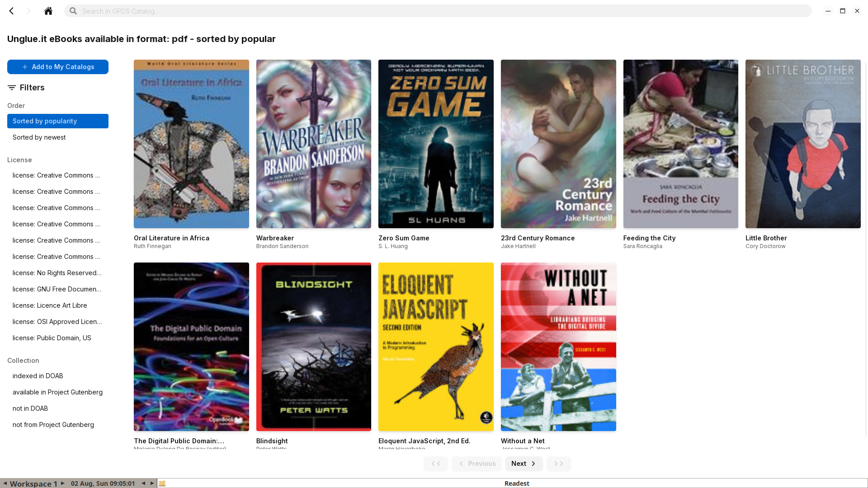Open the Little Brother cover
The image size is (868, 488).
click(x=803, y=144)
